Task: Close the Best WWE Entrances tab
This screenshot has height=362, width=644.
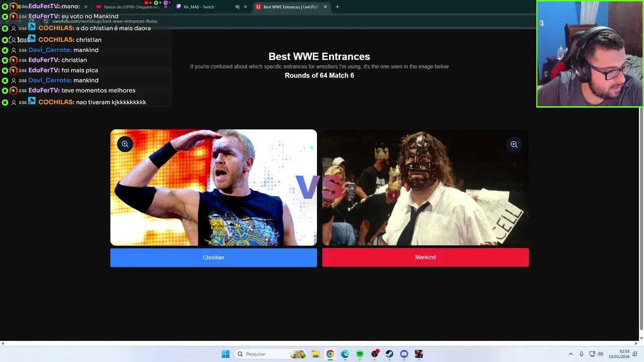Action: click(x=325, y=7)
